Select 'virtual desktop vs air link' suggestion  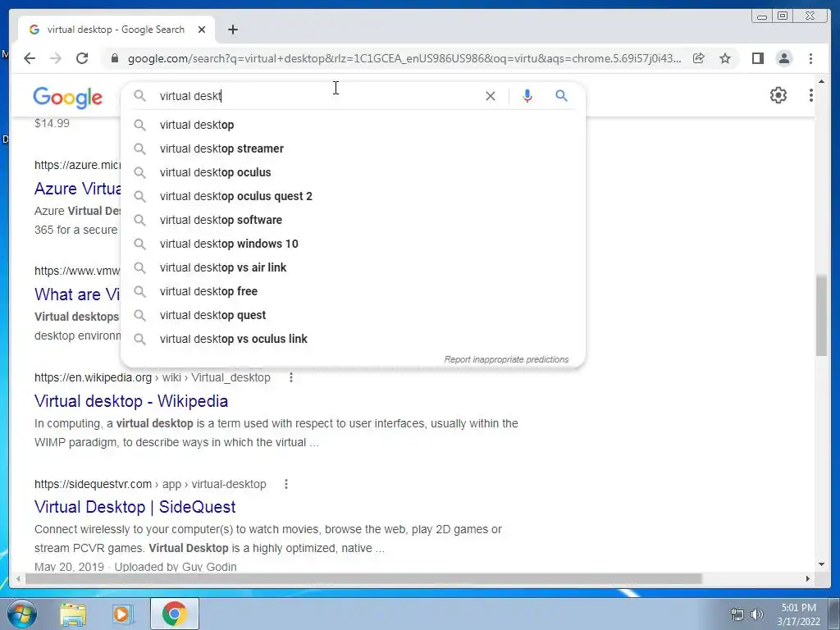[x=354, y=267]
